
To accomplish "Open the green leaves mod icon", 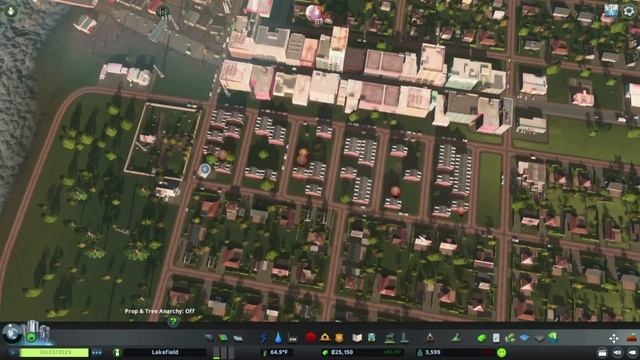I will click(510, 338).
